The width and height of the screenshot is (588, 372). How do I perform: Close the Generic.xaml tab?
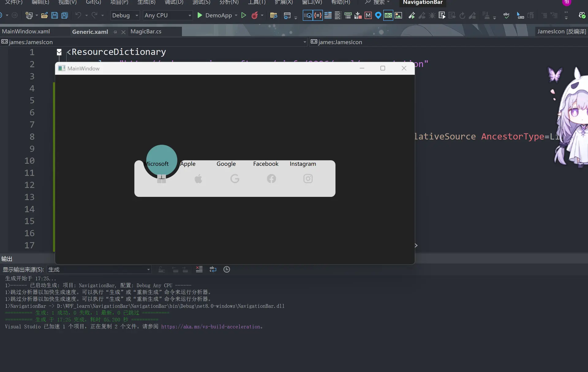tap(123, 32)
